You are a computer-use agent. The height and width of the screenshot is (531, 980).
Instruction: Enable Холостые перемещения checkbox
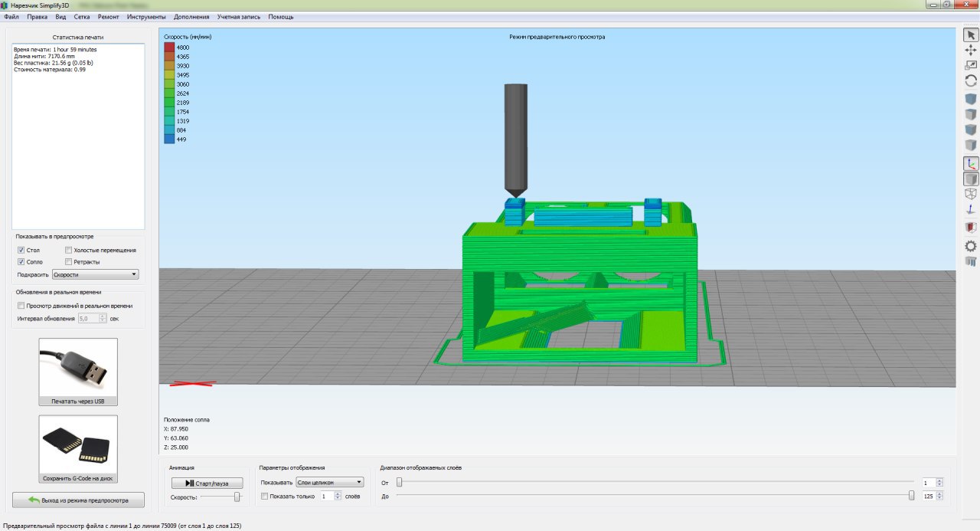point(69,250)
